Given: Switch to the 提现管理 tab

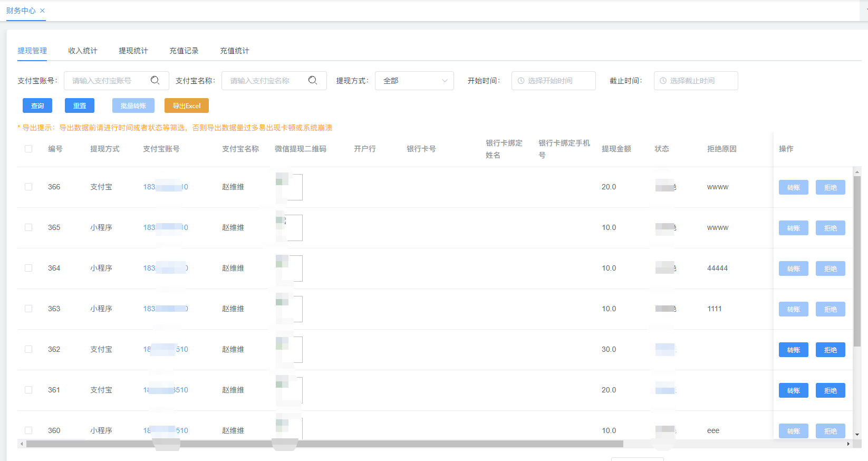Looking at the screenshot, I should click(32, 51).
